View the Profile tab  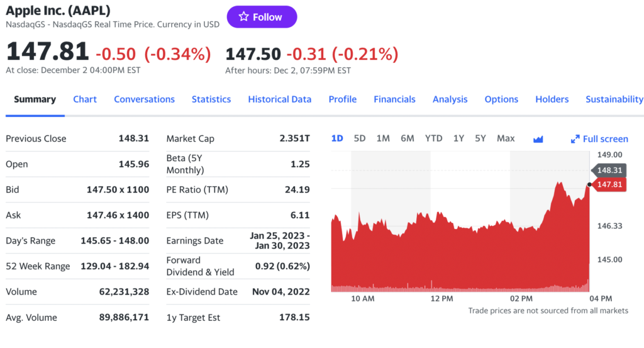tap(342, 99)
